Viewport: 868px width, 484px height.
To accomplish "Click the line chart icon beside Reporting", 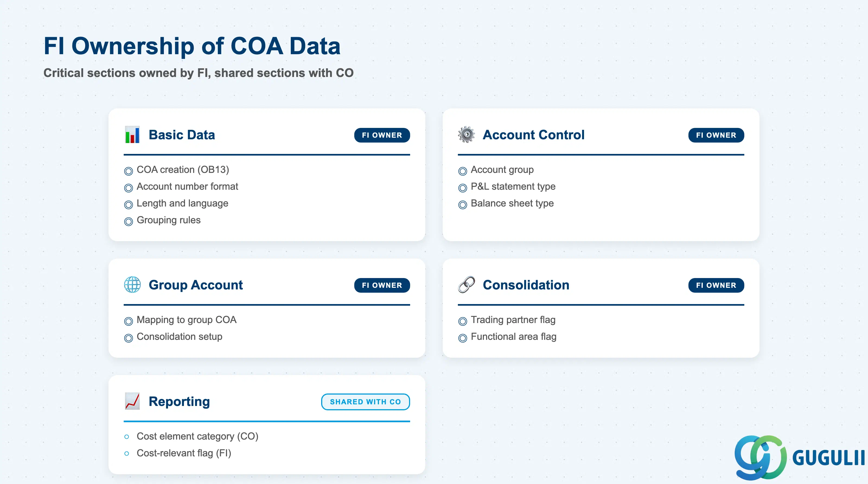I will [132, 401].
